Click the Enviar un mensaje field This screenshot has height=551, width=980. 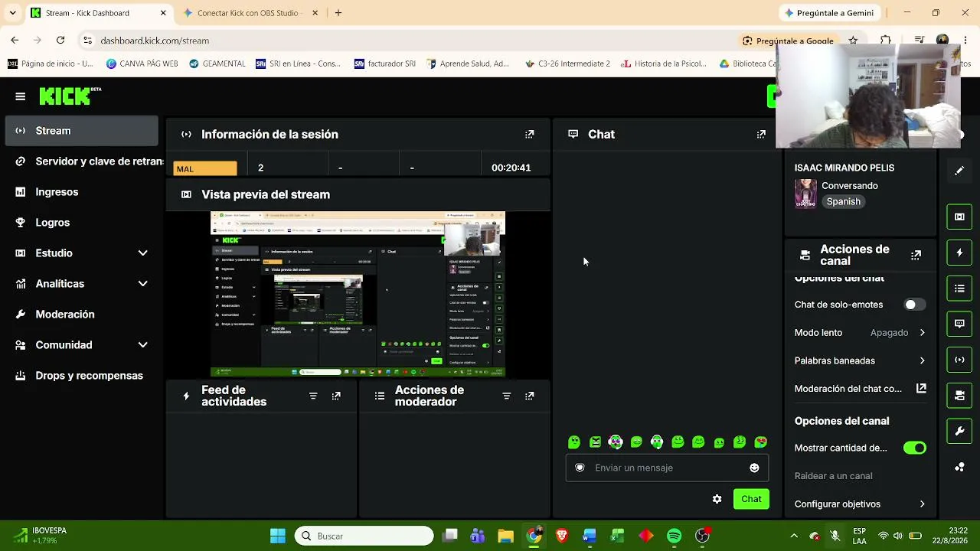[666, 468]
